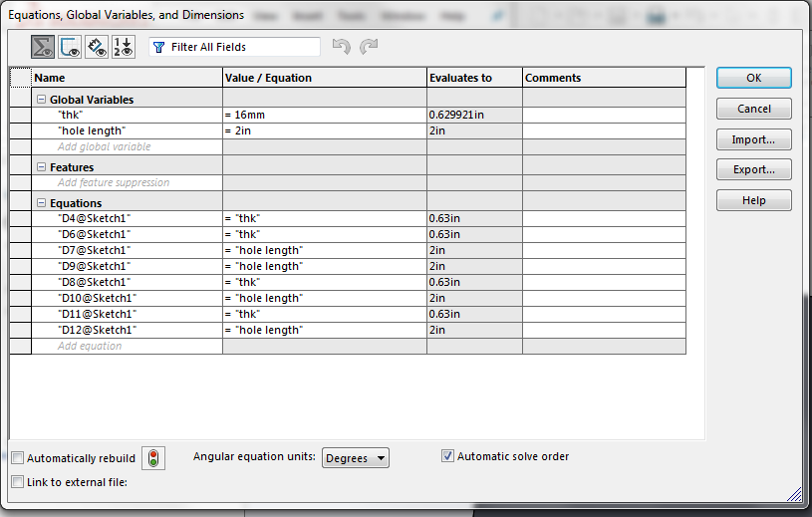Click the 0.629921in evaluated cell

[x=475, y=115]
